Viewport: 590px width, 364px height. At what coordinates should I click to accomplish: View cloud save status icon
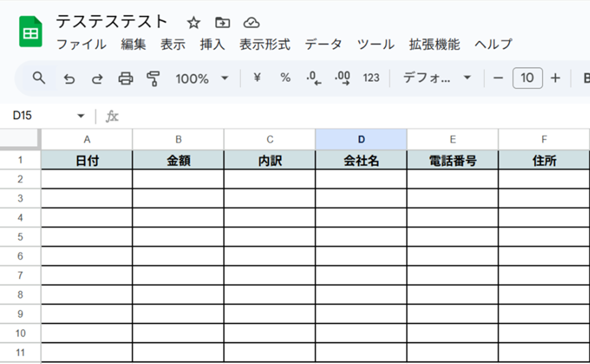[251, 23]
